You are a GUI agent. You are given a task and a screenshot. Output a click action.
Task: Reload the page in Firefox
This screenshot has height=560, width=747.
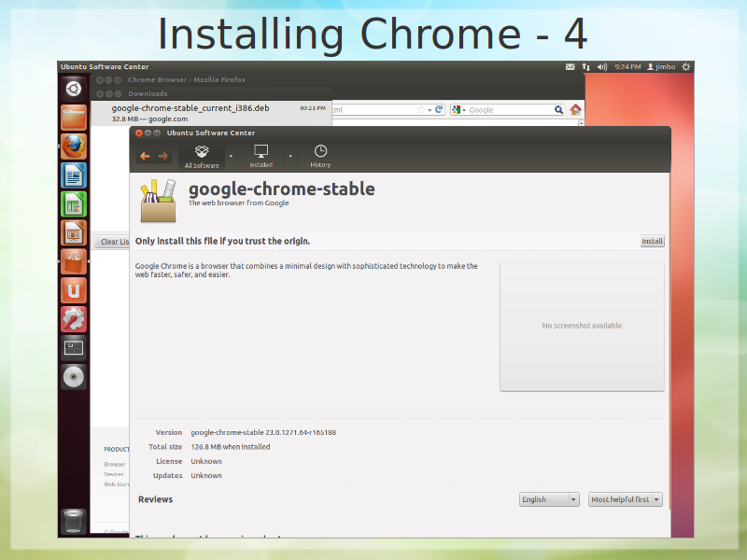tap(439, 109)
